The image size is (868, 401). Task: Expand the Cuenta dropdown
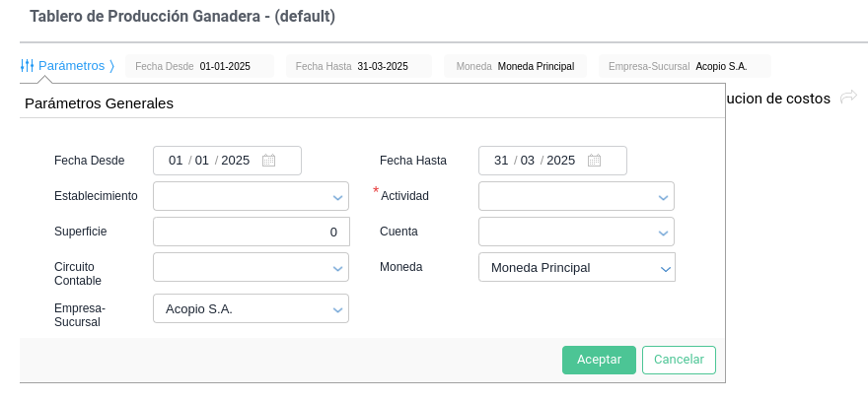[x=663, y=233]
